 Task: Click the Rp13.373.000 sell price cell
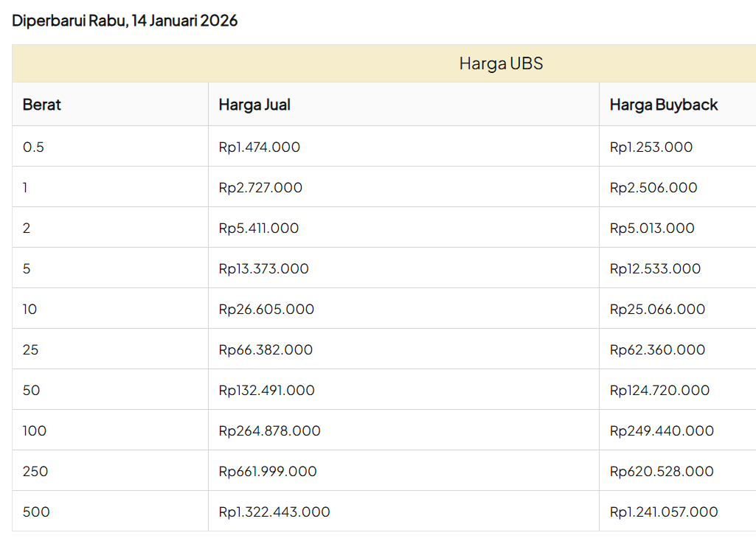[x=264, y=268]
